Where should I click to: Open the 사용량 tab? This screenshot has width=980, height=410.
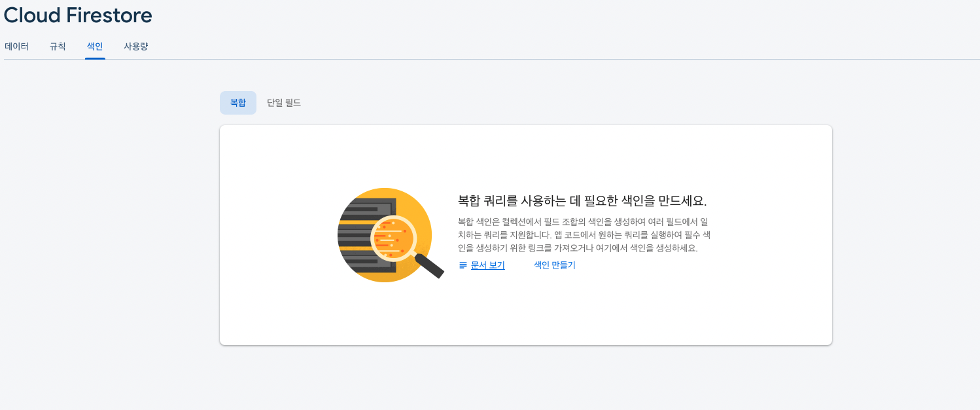click(136, 47)
